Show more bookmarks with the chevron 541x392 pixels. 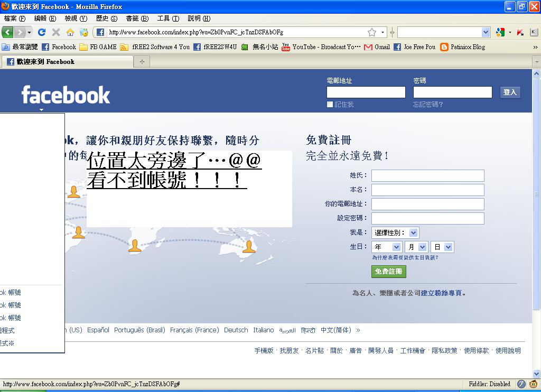(x=535, y=47)
